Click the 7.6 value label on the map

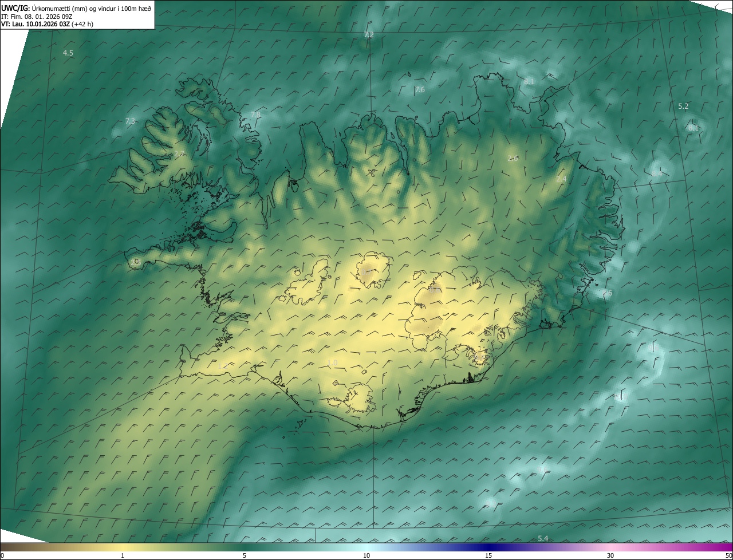pos(420,90)
